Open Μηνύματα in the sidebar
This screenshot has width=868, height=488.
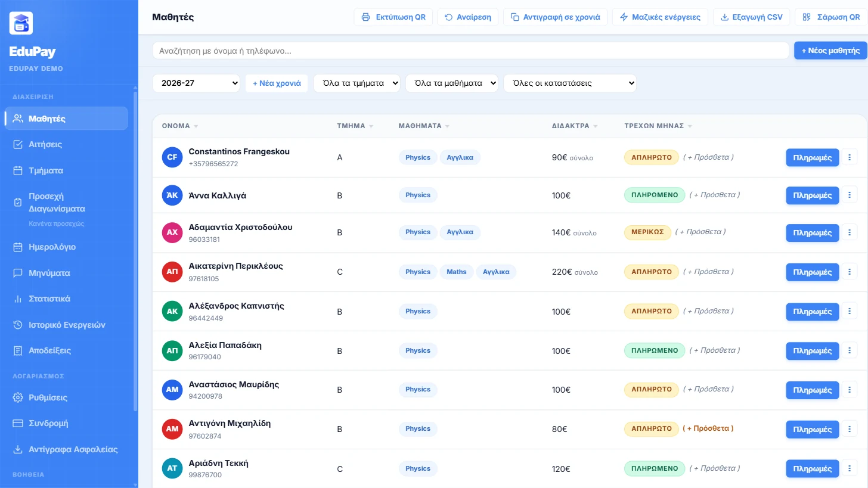pyautogui.click(x=66, y=273)
